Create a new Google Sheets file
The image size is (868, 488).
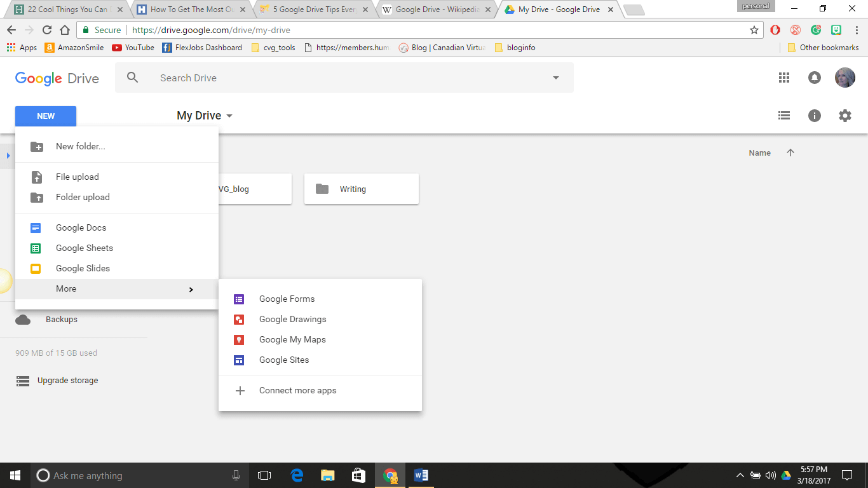[117, 248]
